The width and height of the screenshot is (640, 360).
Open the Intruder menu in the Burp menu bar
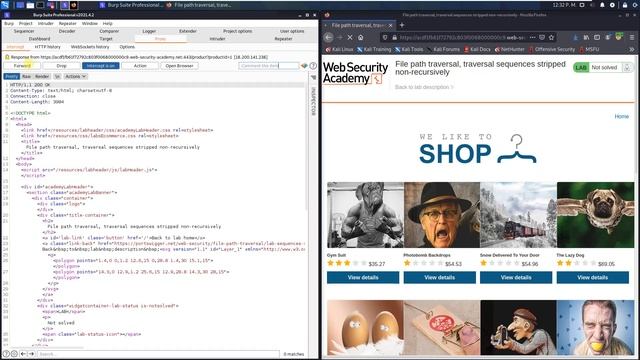point(45,24)
